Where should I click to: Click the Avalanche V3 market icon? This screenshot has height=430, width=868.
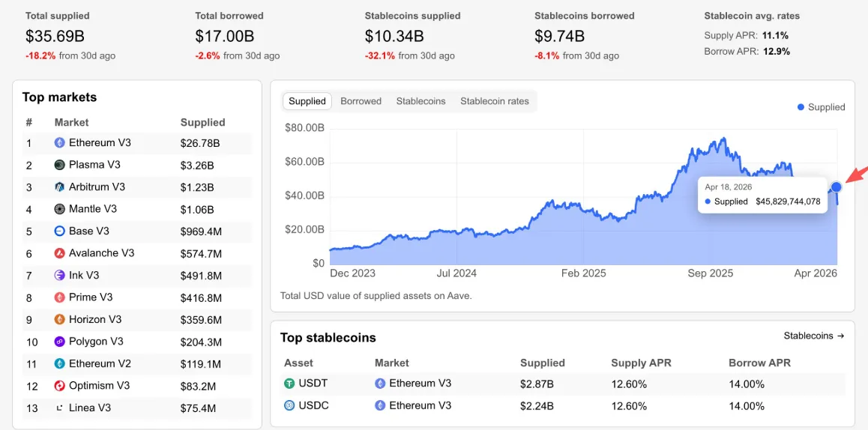60,253
